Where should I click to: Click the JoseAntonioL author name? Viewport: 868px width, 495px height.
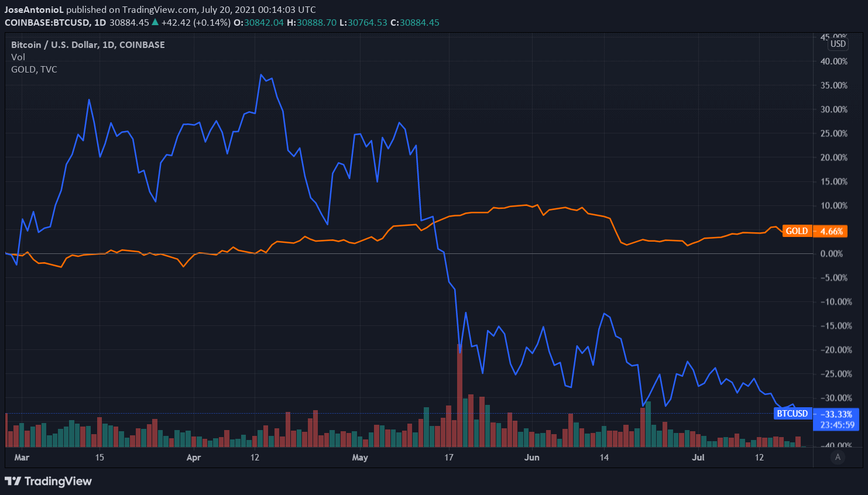(34, 9)
